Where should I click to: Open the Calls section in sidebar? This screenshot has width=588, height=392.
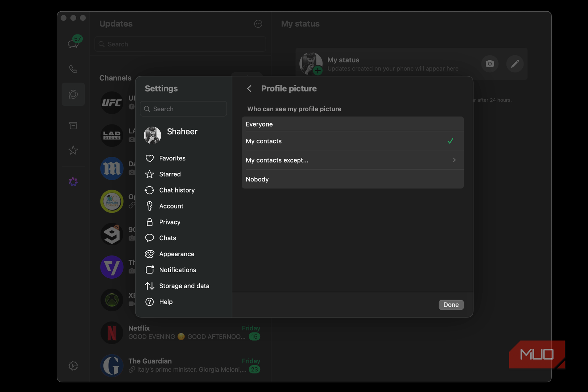click(x=73, y=69)
